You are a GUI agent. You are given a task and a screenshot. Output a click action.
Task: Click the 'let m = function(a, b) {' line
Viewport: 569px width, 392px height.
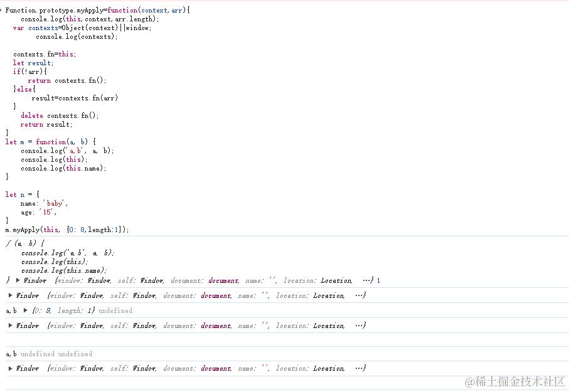click(50, 142)
